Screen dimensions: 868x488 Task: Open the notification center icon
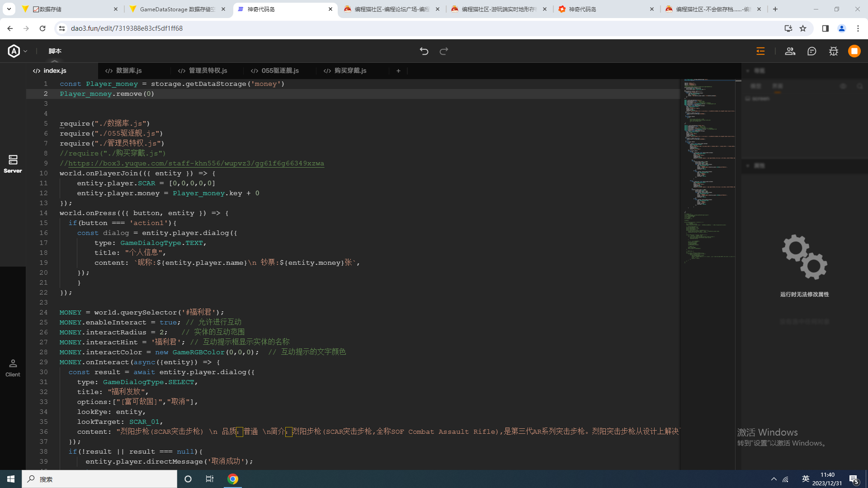[x=854, y=479]
